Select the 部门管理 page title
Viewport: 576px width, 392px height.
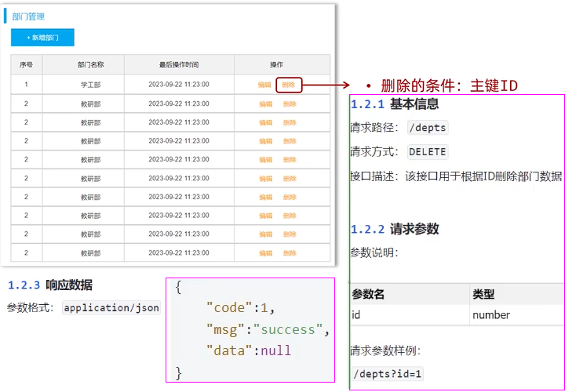[28, 16]
